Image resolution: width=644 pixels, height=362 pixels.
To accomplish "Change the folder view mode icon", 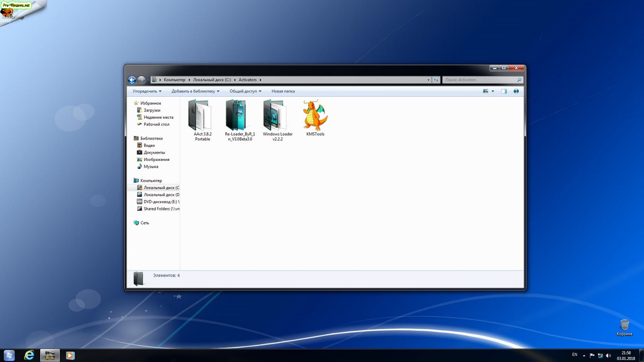I will [x=485, y=91].
